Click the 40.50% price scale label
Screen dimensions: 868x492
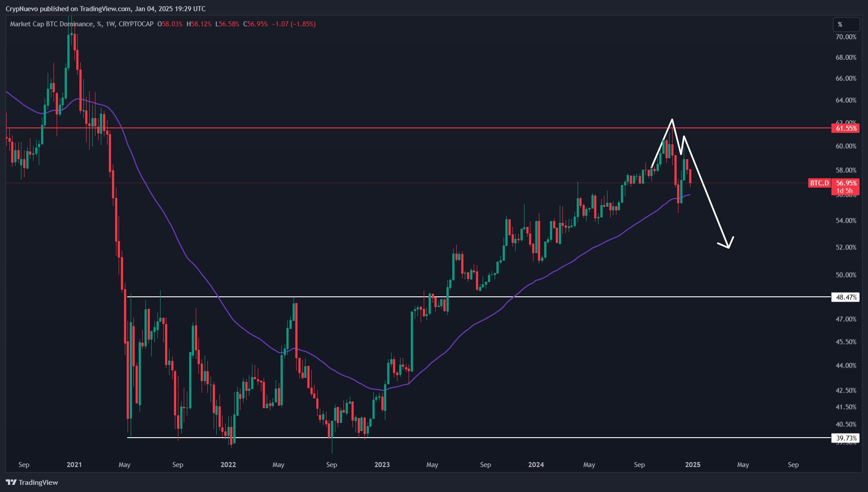point(846,424)
